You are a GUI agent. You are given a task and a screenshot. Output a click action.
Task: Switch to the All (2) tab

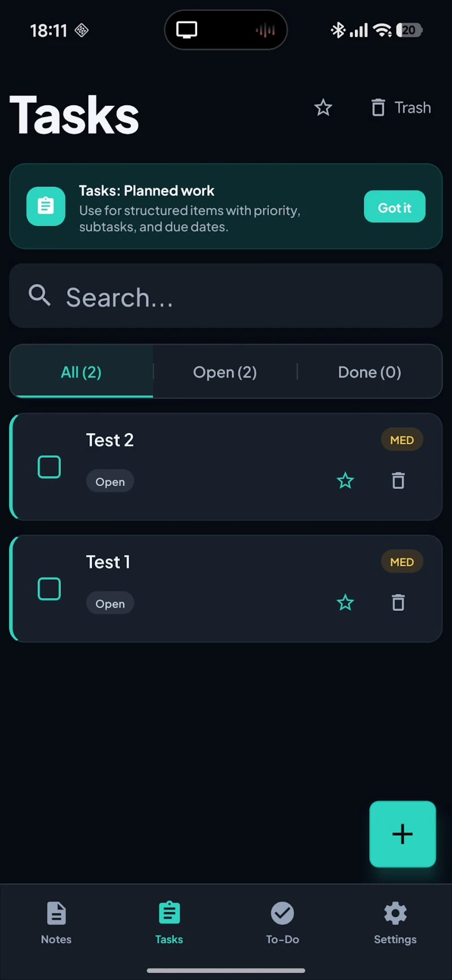[x=81, y=371]
